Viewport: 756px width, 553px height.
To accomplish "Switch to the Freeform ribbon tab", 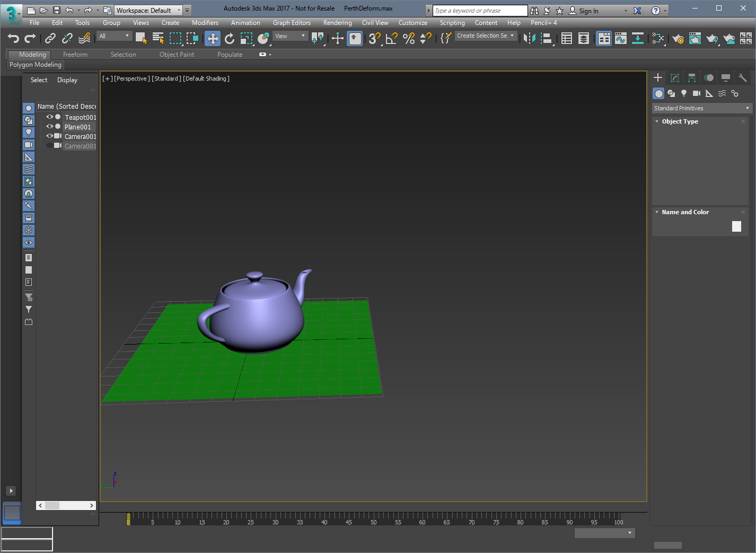I will [75, 55].
